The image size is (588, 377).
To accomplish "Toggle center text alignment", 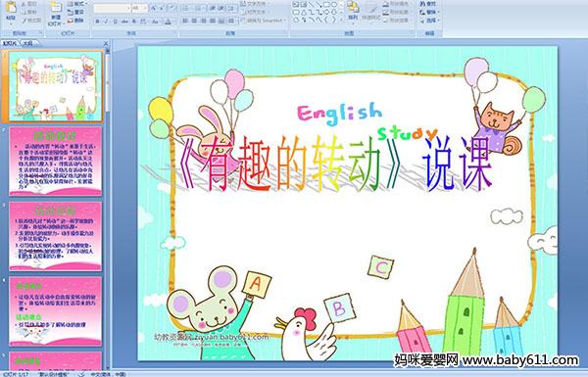I will pyautogui.click(x=195, y=22).
